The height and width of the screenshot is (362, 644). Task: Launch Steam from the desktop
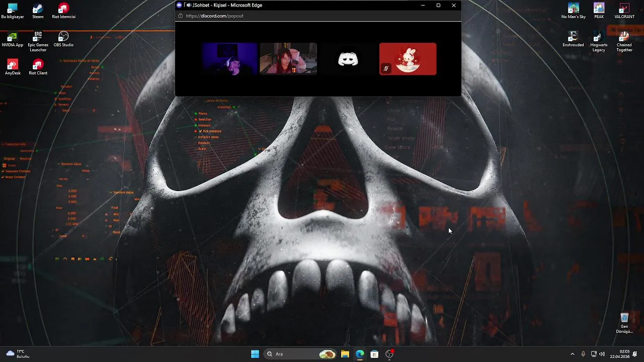[38, 11]
